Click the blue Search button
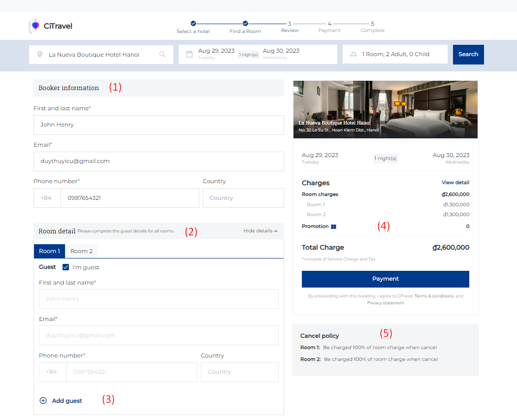 (x=468, y=55)
